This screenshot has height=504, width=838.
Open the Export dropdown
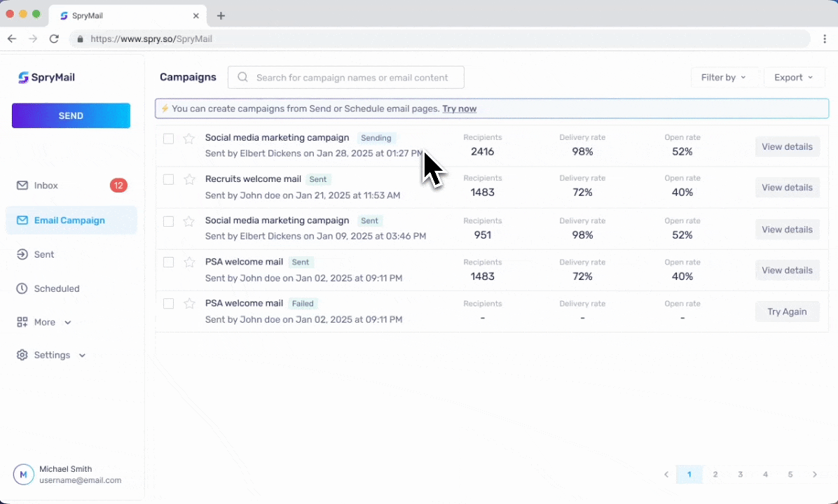[794, 78]
